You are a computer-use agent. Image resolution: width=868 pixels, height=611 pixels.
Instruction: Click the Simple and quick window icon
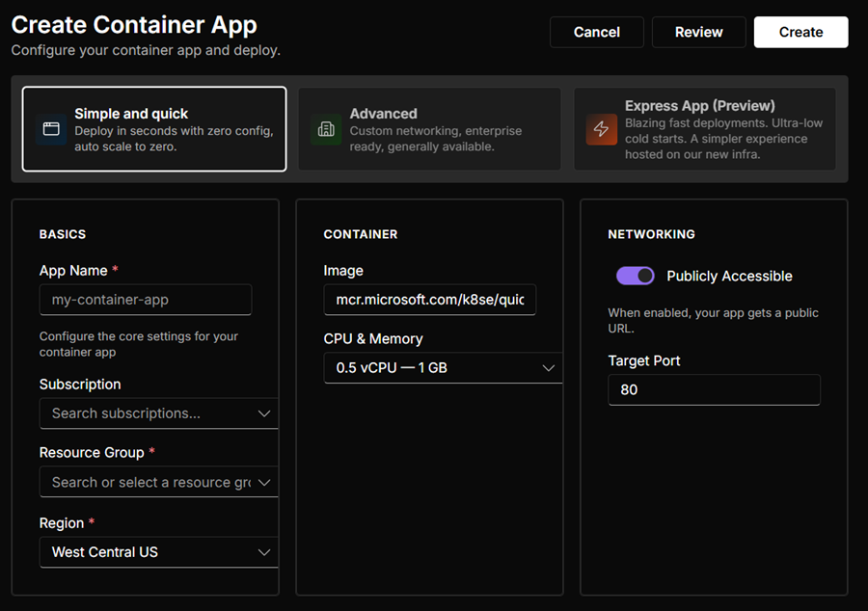pos(51,129)
